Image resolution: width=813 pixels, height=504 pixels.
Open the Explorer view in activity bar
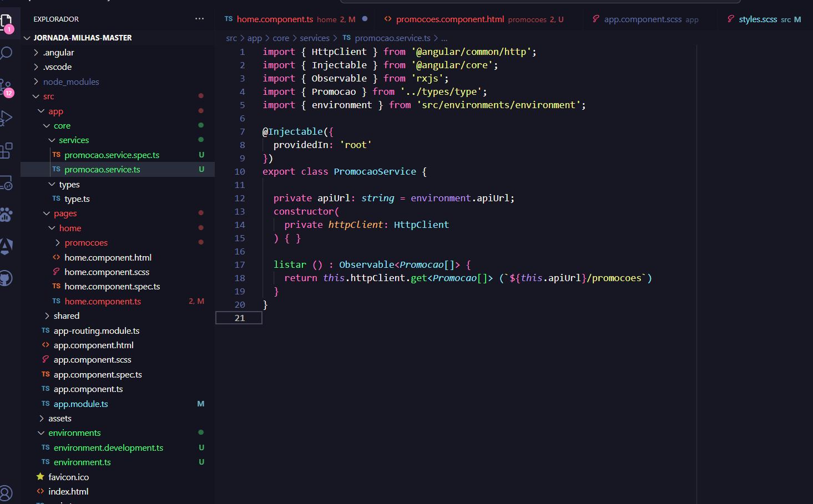coord(6,23)
